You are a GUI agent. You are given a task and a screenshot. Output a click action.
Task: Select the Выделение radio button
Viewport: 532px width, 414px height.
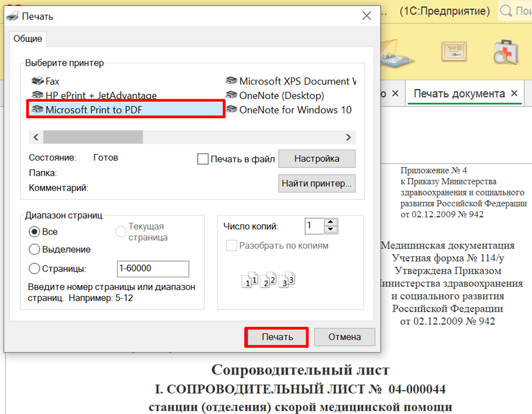[34, 249]
